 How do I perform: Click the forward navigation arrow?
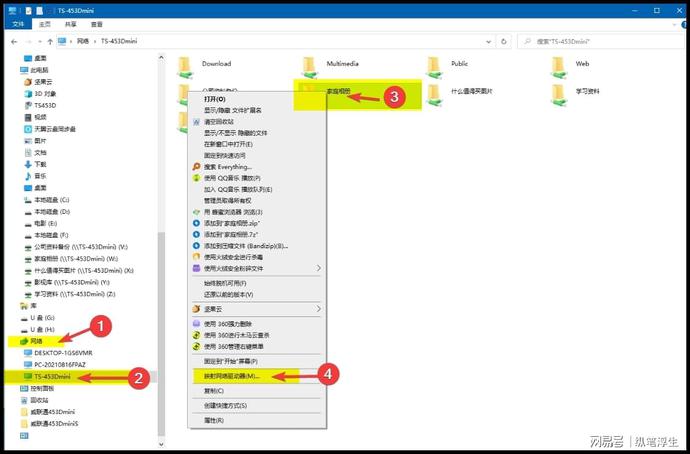click(x=29, y=41)
